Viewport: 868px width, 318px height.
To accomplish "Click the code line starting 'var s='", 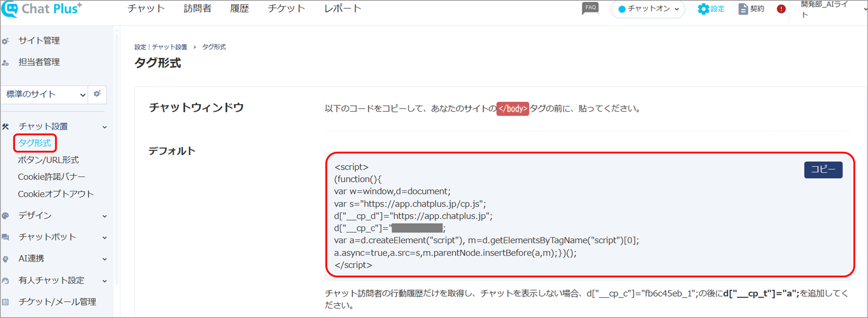I will 410,204.
